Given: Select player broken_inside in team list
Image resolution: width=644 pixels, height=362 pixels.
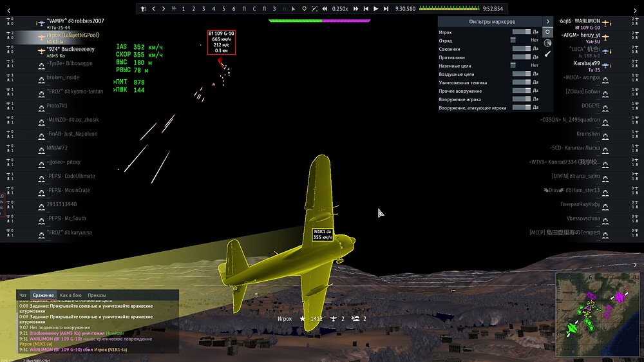Looking at the screenshot, I should pyautogui.click(x=63, y=77).
